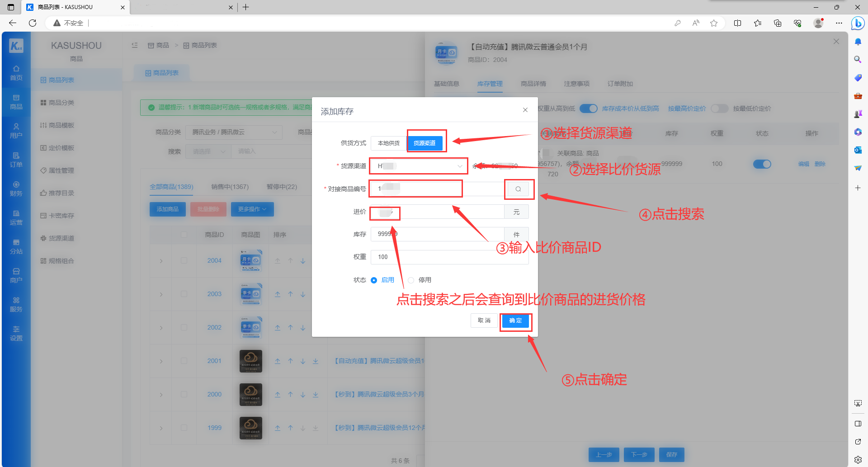Open 服务 section in left sidebar
Viewport: 868px width, 467px height.
[x=16, y=305]
